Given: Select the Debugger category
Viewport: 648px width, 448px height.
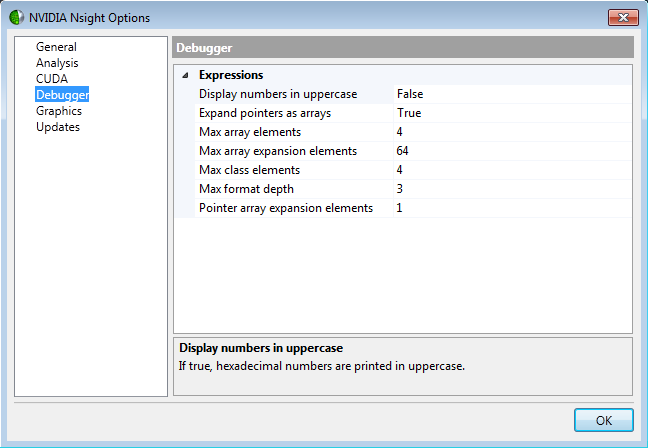Looking at the screenshot, I should tap(62, 95).
